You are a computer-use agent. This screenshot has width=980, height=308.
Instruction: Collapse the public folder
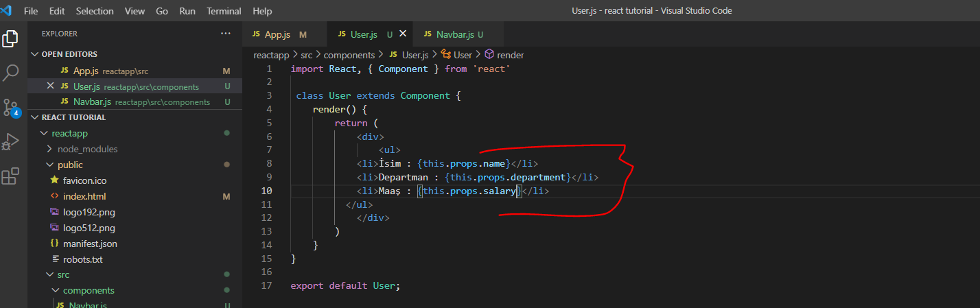70,165
